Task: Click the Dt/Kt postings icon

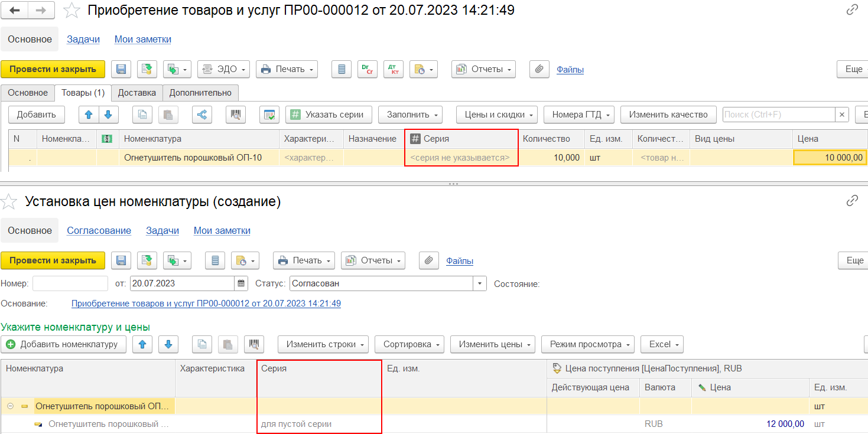Action: 393,69
